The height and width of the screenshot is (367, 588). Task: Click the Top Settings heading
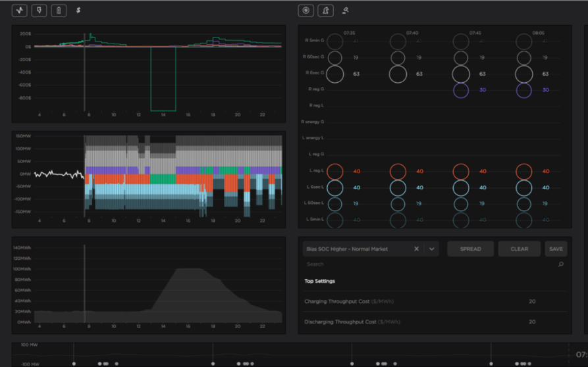(x=319, y=281)
